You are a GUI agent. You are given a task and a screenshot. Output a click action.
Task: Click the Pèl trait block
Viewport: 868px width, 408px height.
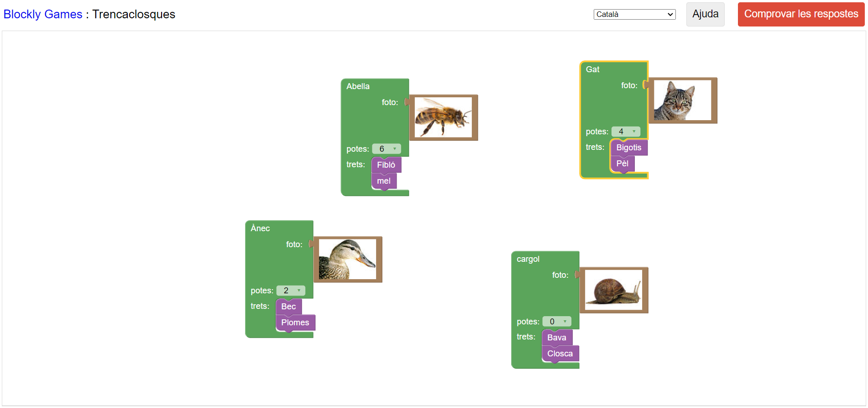(x=622, y=164)
